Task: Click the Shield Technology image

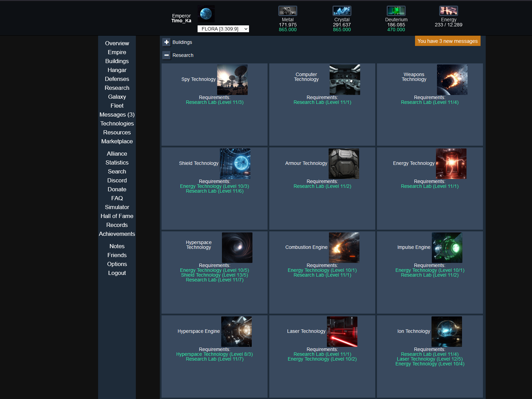Action: coord(235,164)
